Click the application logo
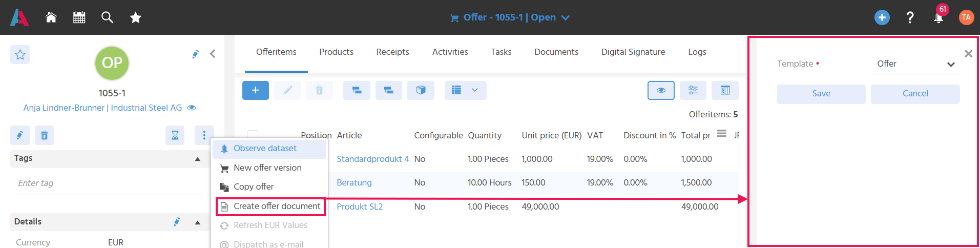The width and height of the screenshot is (980, 248). (19, 17)
